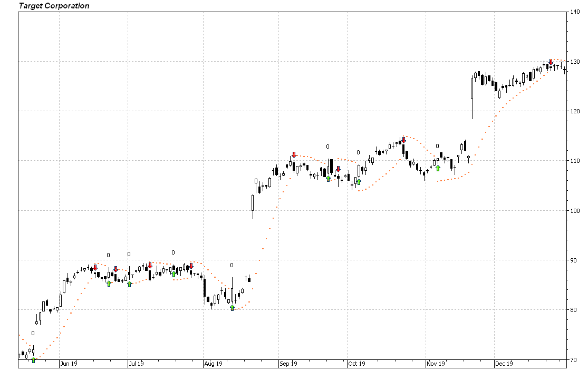The image size is (588, 371).
Task: Click the 'Dec 19' date axis label
Action: point(504,364)
